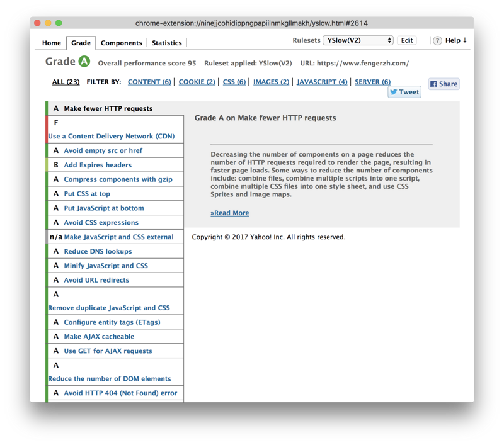Open Reduce DNS lookups rule
The image size is (504, 445).
[x=115, y=251]
